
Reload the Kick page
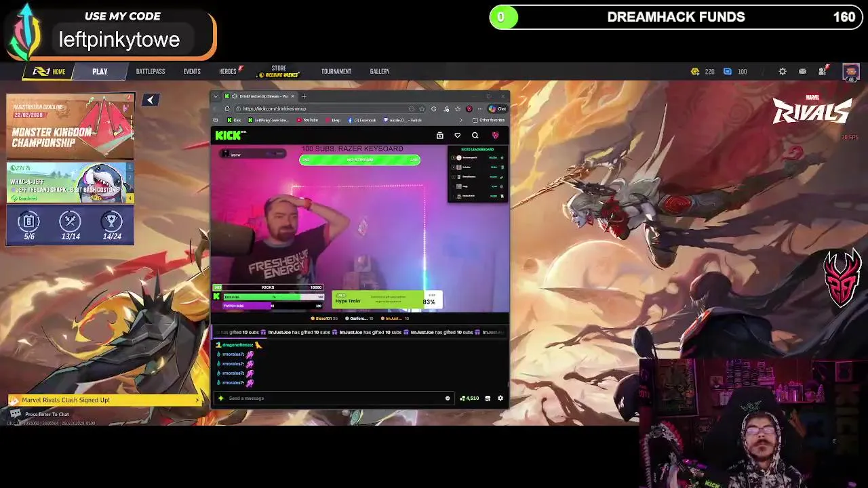coord(227,108)
